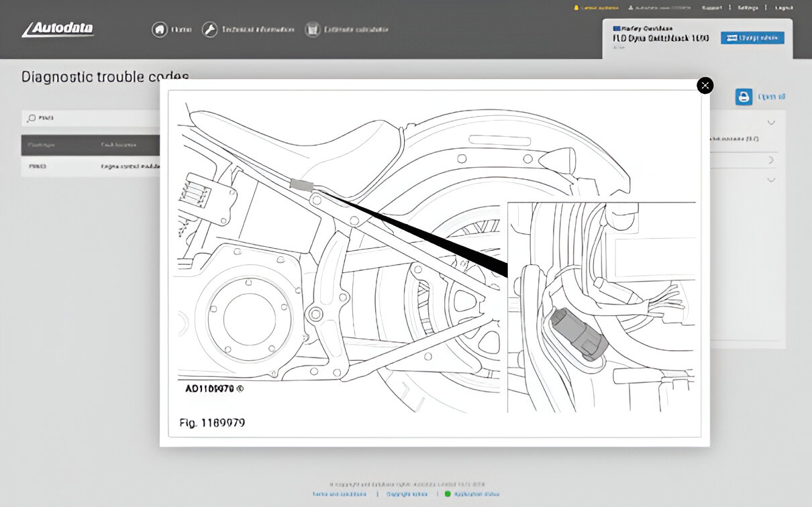Click the blue printer icon
Screen dimensions: 812x507
point(744,97)
